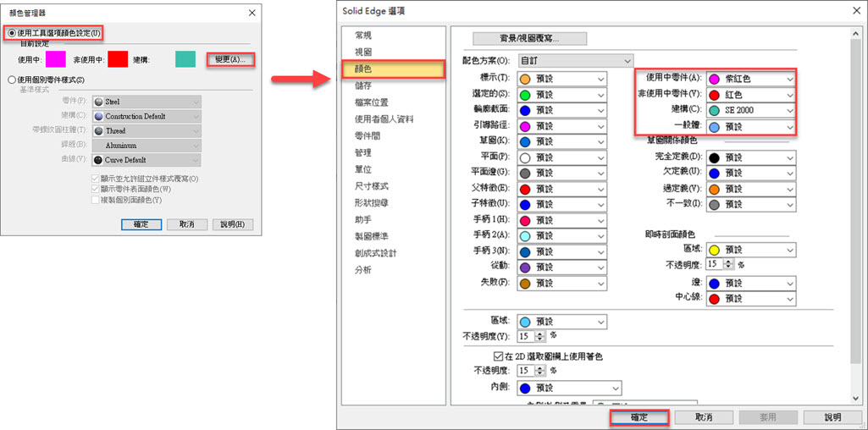
Task: Open the 手柄 1(H) color dropdown
Action: pyautogui.click(x=562, y=220)
